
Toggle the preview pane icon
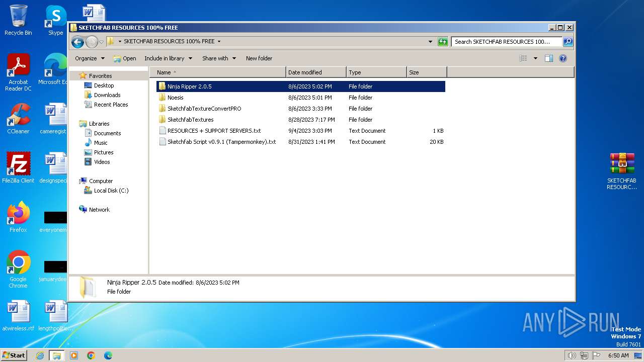tap(549, 58)
